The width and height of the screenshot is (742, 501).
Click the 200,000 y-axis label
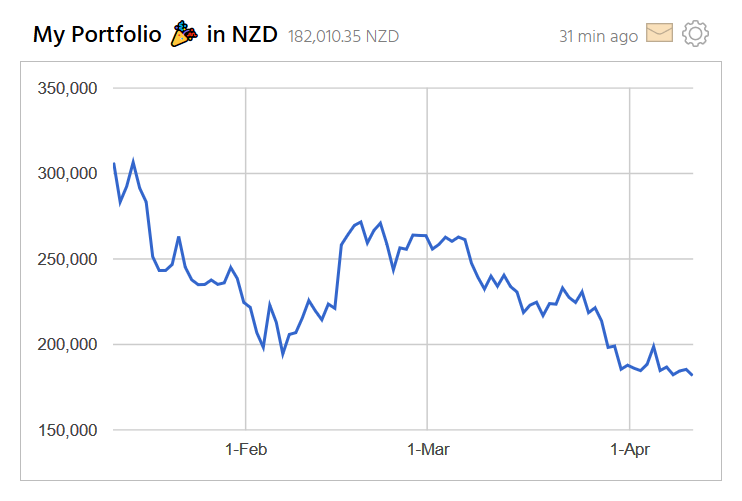(67, 345)
